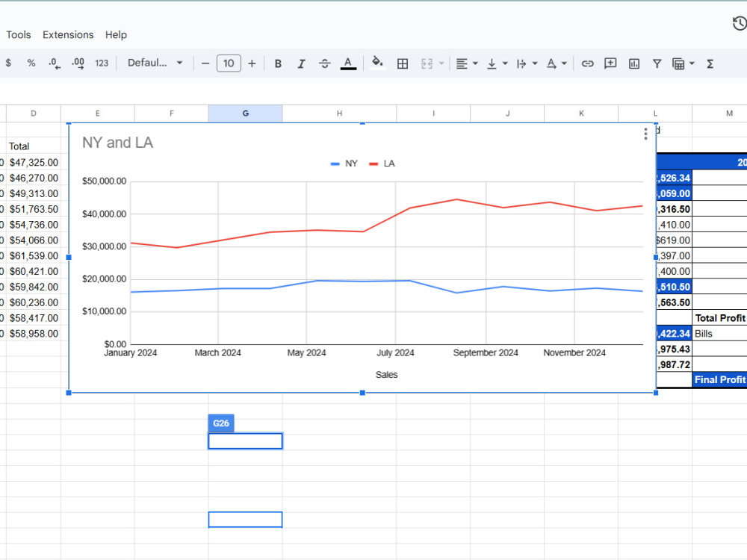
Task: Format as currency with dollar icon
Action: pos(8,63)
